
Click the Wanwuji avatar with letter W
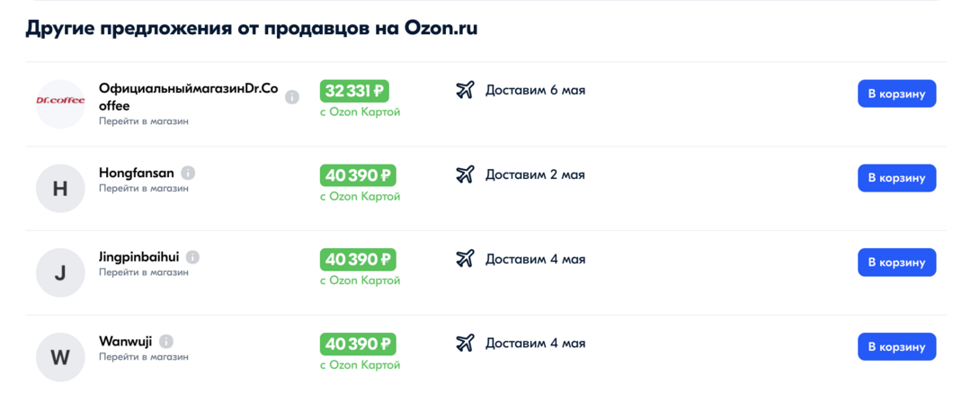60,357
